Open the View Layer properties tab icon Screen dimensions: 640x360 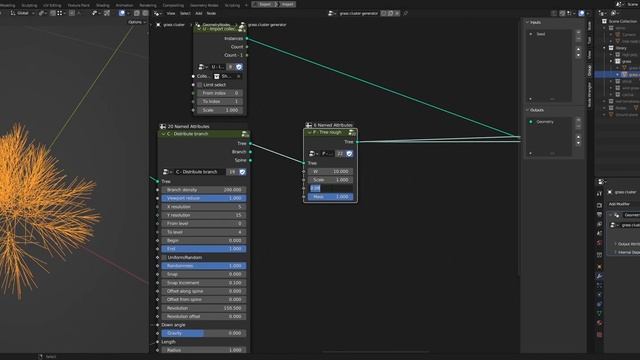[x=599, y=224]
